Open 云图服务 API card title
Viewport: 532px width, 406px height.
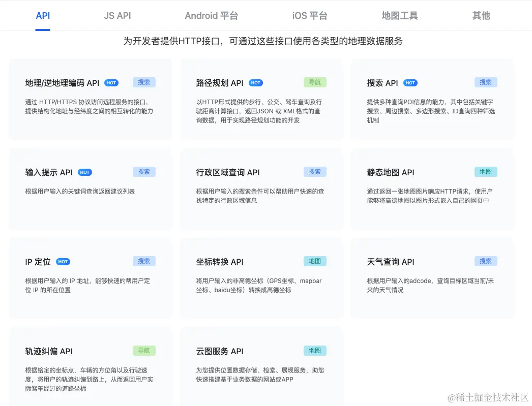pos(220,352)
